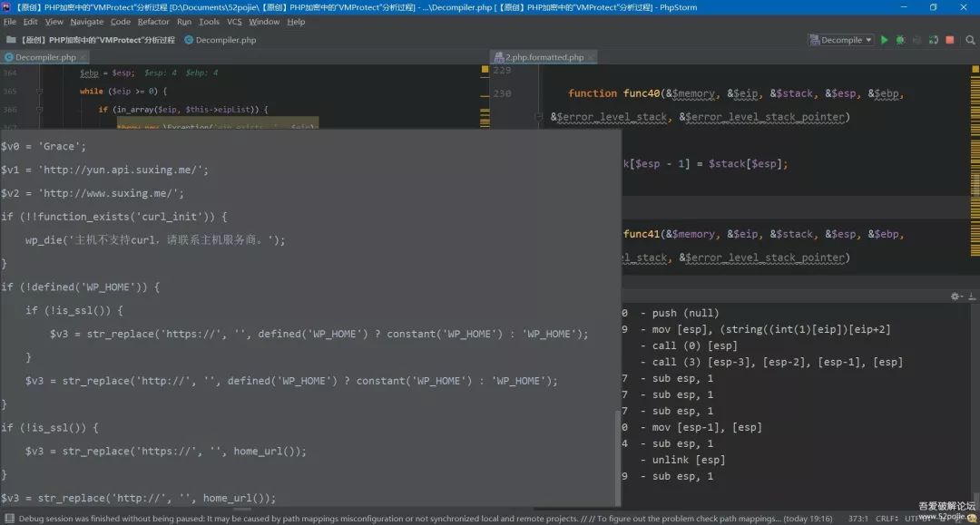980x525 pixels.
Task: Click scrollbar of the decompiled code popup
Action: coord(618,457)
